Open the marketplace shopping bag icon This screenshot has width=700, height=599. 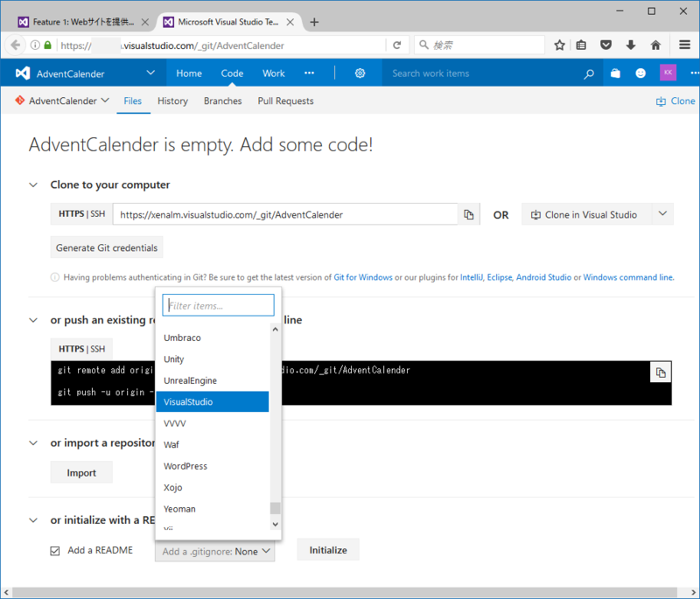point(615,73)
